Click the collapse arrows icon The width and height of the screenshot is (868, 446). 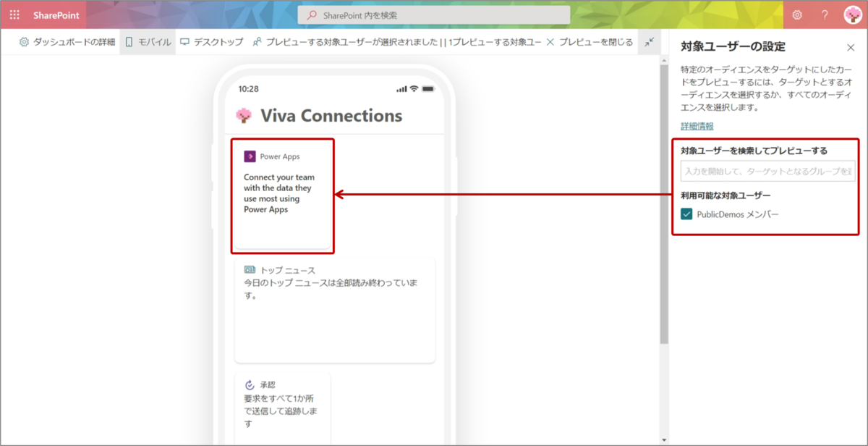pyautogui.click(x=650, y=42)
